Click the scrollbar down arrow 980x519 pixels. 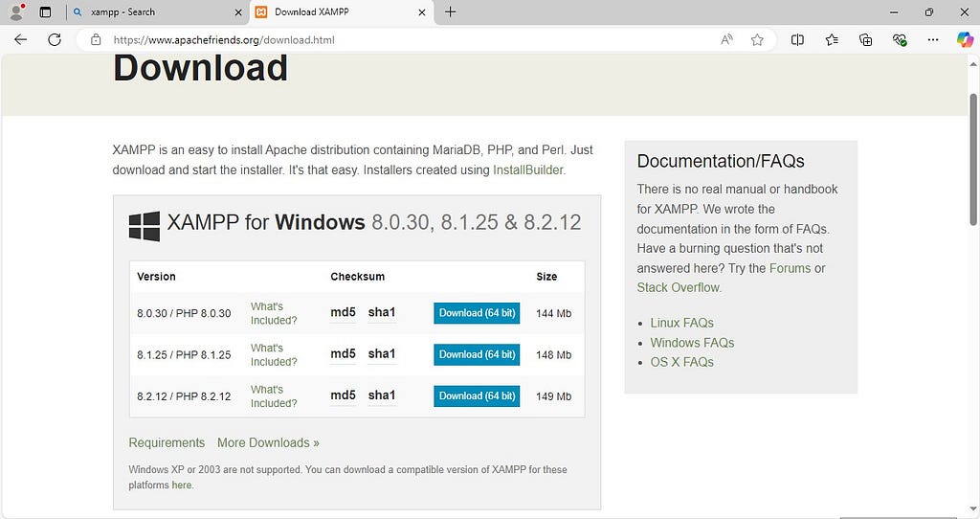pyautogui.click(x=973, y=509)
